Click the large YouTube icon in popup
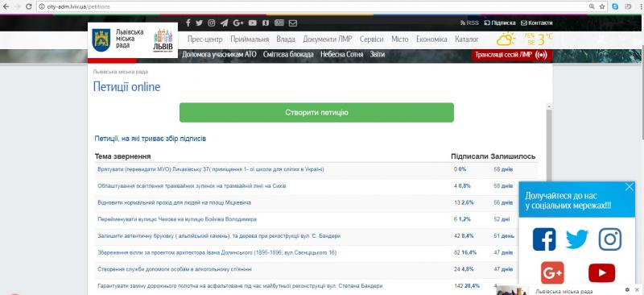 click(x=601, y=273)
